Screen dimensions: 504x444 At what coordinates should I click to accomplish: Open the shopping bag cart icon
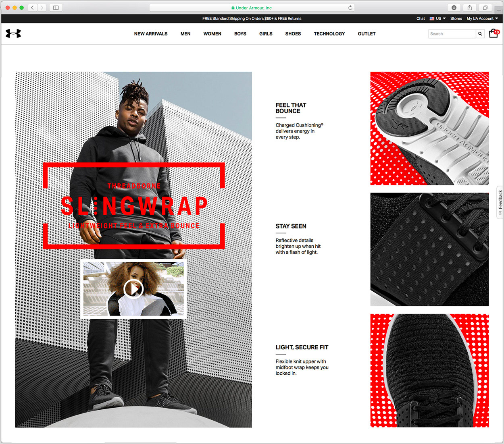[494, 33]
